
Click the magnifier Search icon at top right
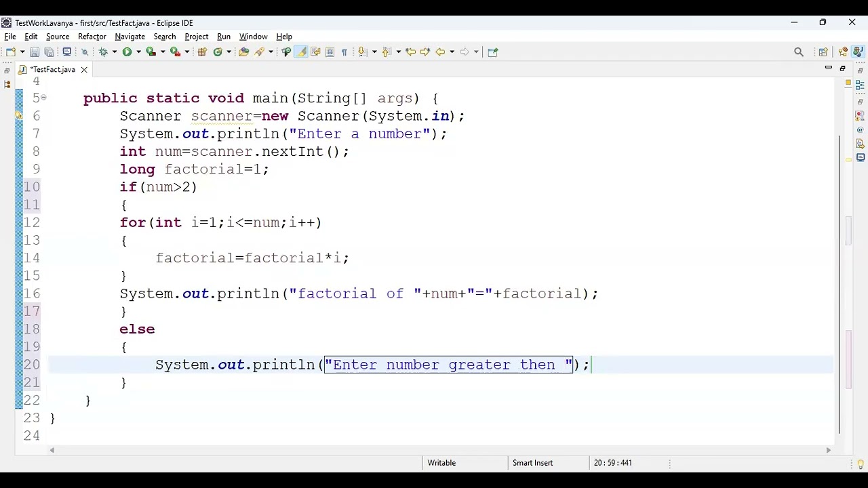point(799,52)
